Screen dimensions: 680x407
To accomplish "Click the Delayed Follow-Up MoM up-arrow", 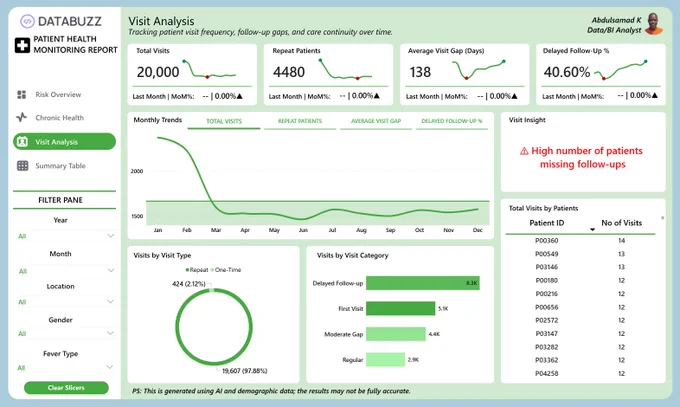I will tap(654, 95).
